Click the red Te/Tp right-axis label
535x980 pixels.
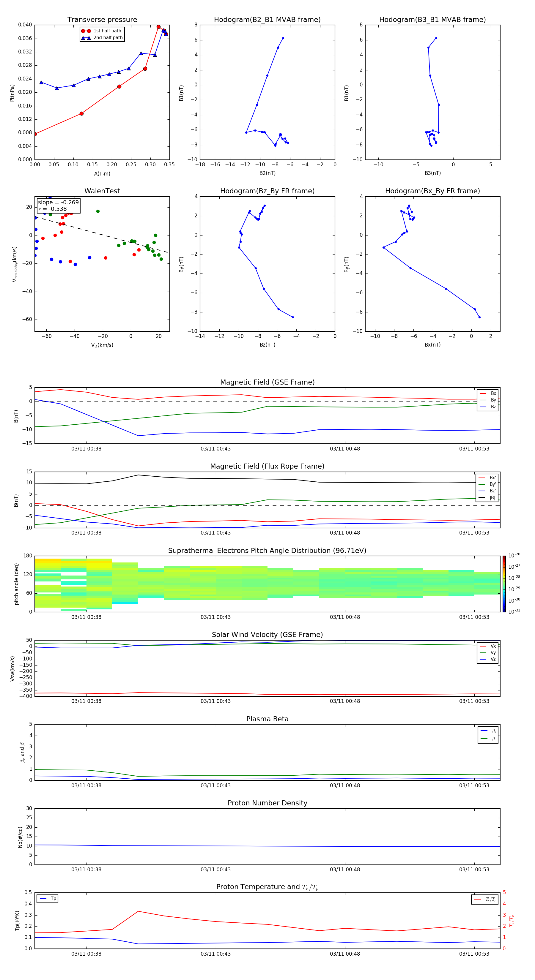[x=512, y=921]
